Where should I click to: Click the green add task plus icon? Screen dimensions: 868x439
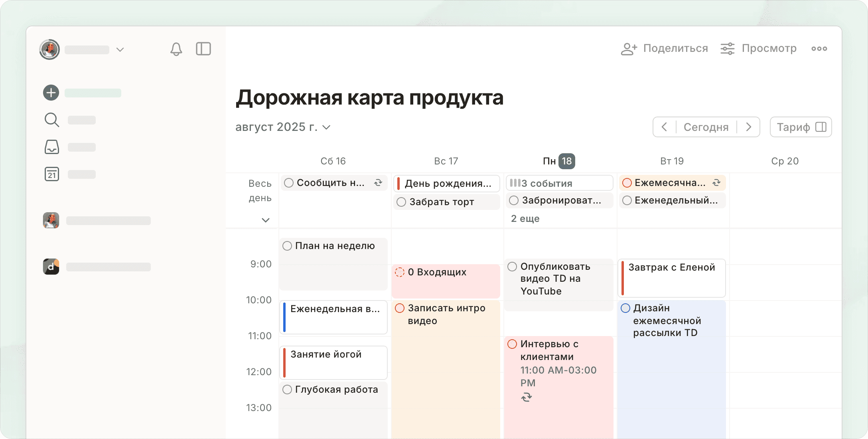(51, 93)
